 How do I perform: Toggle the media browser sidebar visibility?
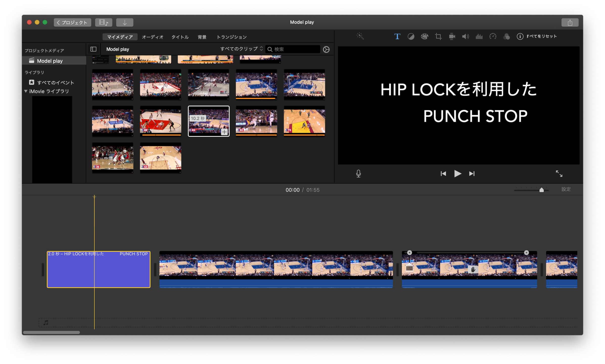click(x=93, y=49)
